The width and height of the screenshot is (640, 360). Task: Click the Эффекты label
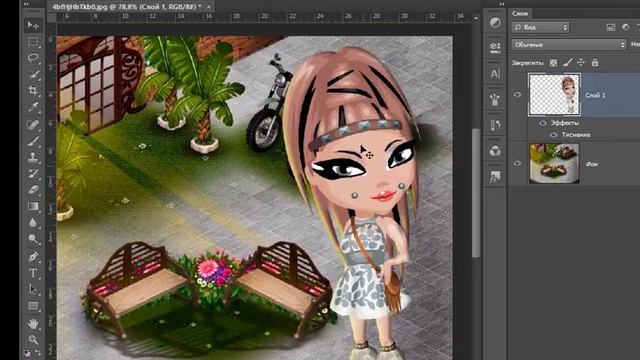click(565, 123)
